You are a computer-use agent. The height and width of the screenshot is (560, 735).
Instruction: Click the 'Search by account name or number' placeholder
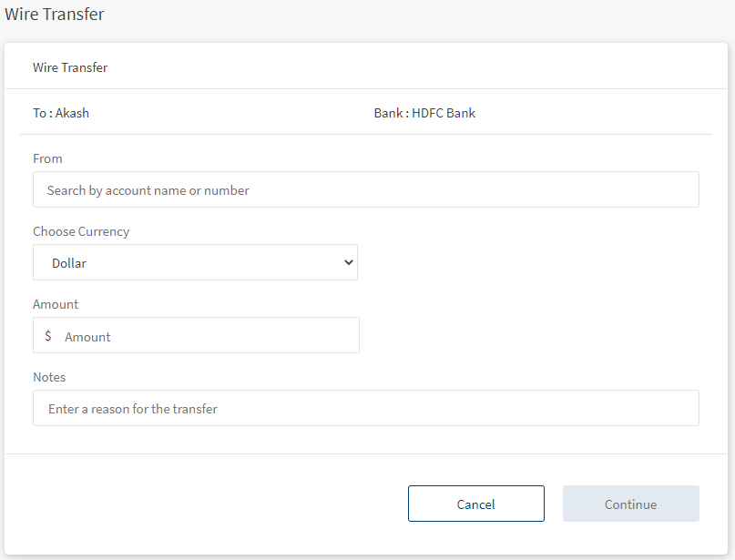tap(148, 190)
